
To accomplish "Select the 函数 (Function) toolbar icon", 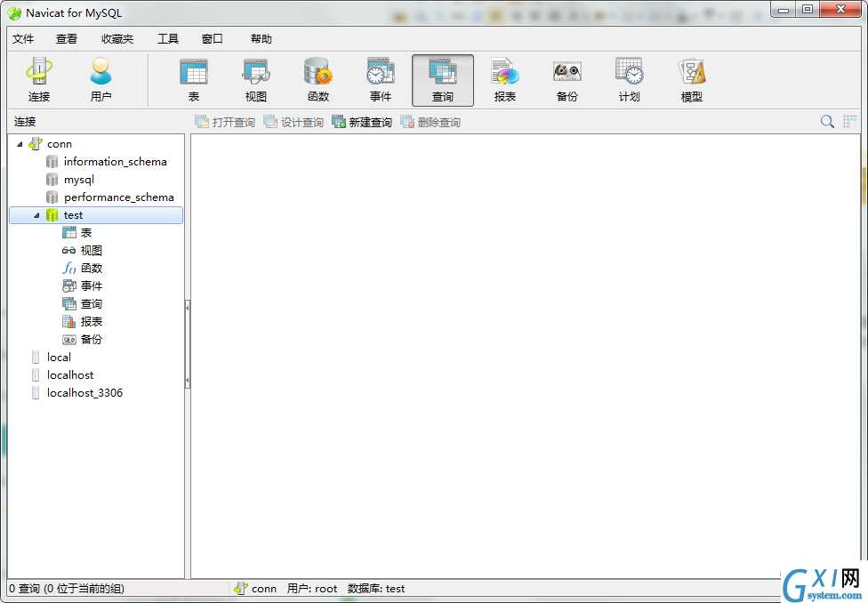I will [318, 80].
